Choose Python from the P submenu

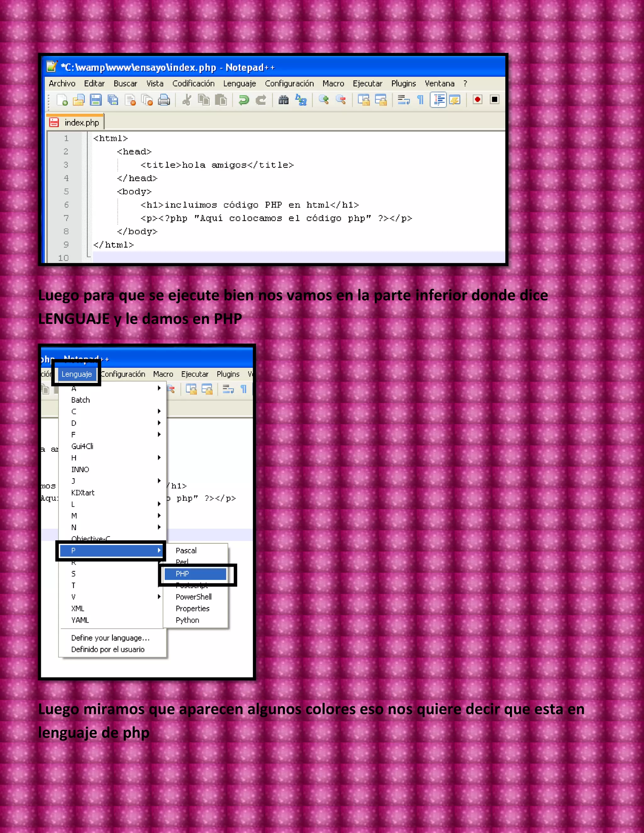point(187,620)
